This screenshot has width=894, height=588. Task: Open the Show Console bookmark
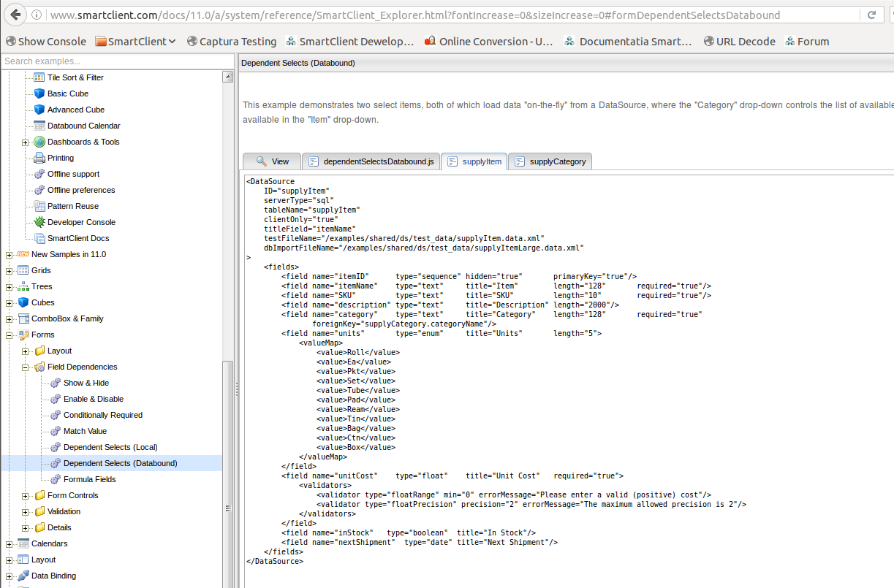click(45, 42)
